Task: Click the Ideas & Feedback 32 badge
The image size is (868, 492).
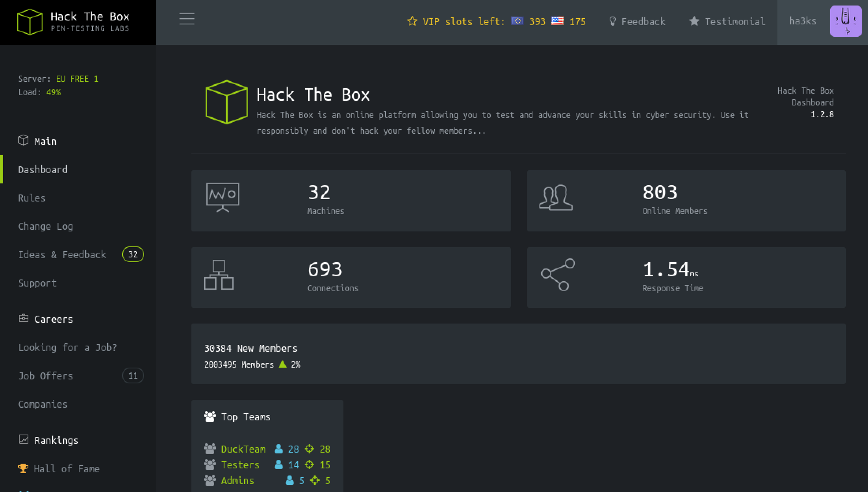Action: [133, 255]
